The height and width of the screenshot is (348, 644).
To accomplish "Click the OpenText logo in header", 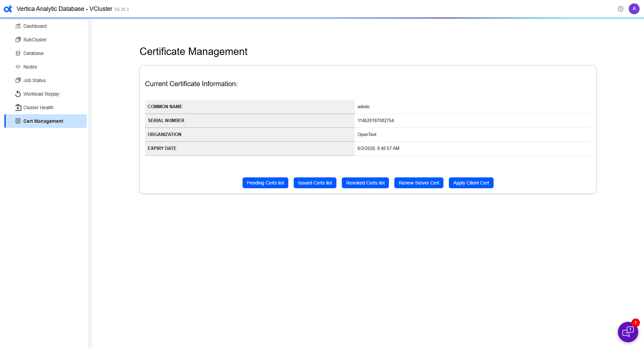I will 8,9.
